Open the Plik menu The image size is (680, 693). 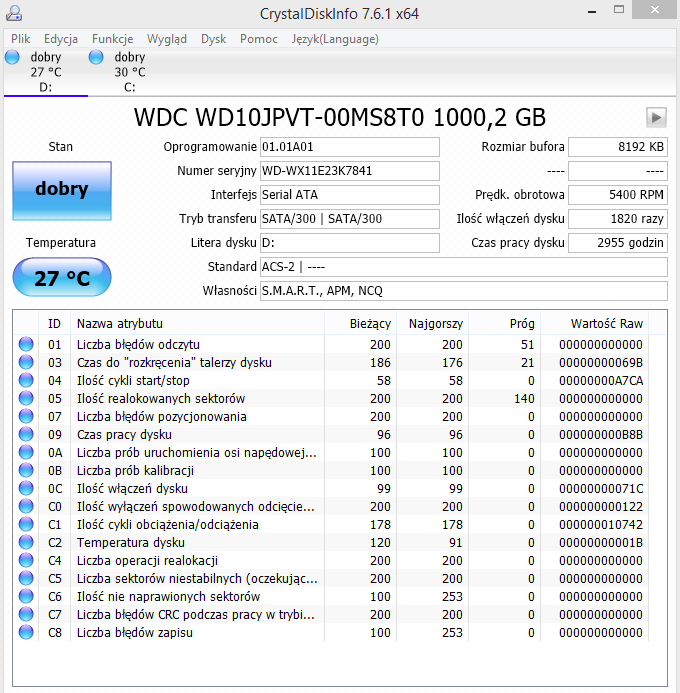pyautogui.click(x=21, y=39)
